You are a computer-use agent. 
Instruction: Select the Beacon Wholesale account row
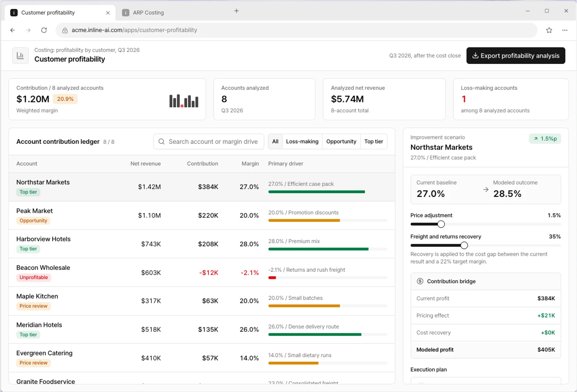(202, 273)
